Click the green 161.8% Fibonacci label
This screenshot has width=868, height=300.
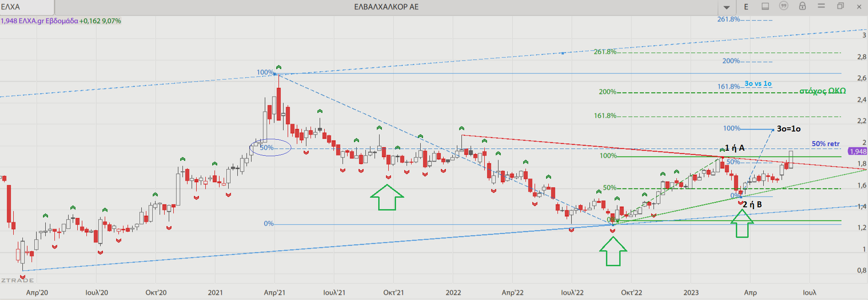pos(605,116)
